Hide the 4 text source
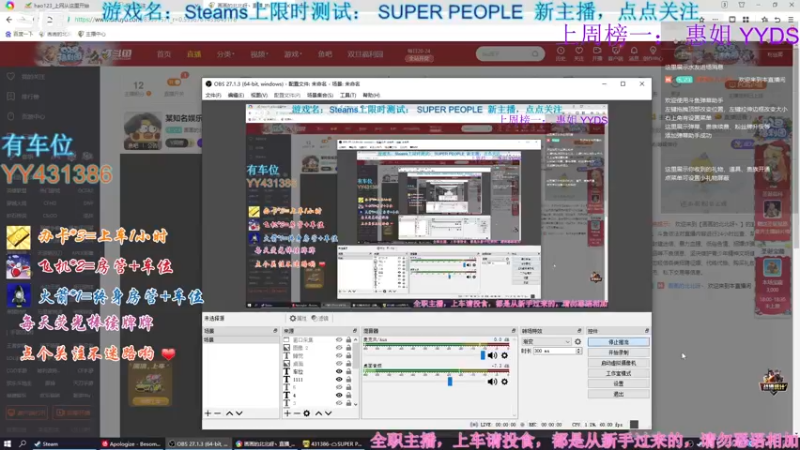Screen dimensions: 800x450 [x=339, y=395]
